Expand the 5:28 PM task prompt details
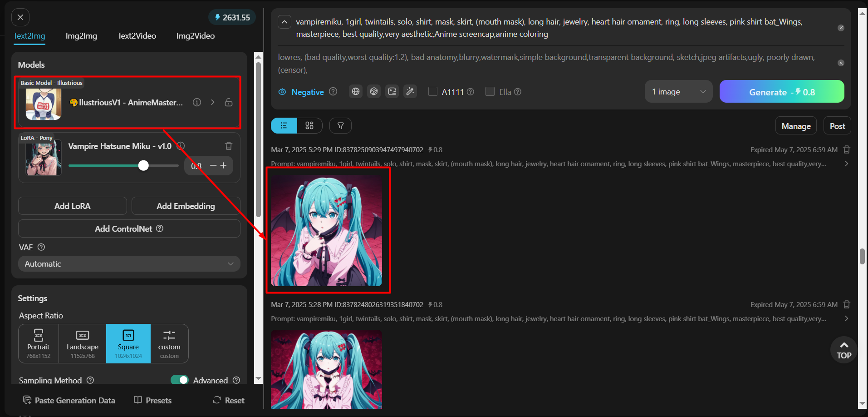This screenshot has width=868, height=417. [847, 318]
